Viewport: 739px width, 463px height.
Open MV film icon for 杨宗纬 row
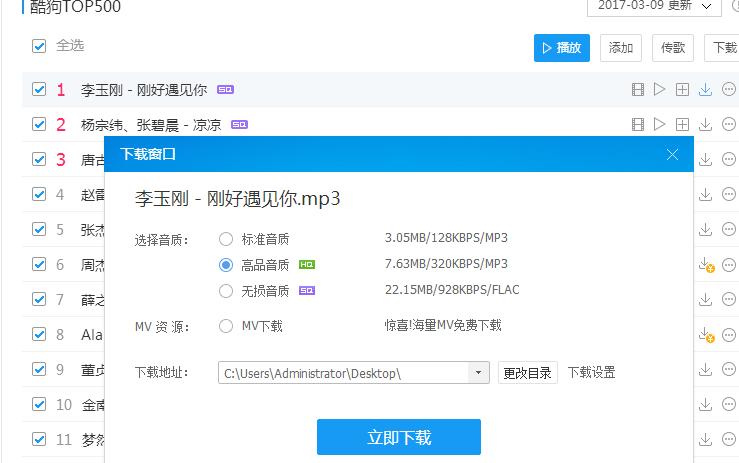coord(638,124)
